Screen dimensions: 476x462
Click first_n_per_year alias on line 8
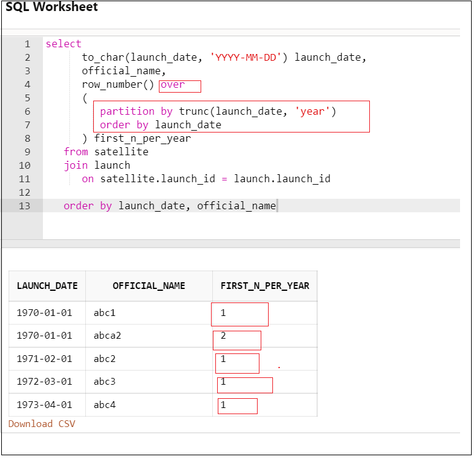pyautogui.click(x=142, y=139)
